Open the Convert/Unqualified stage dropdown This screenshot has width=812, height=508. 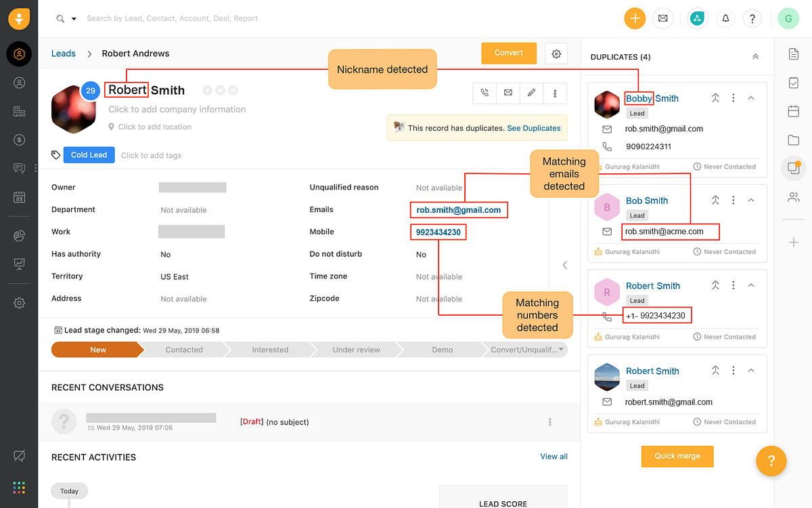pyautogui.click(x=561, y=350)
